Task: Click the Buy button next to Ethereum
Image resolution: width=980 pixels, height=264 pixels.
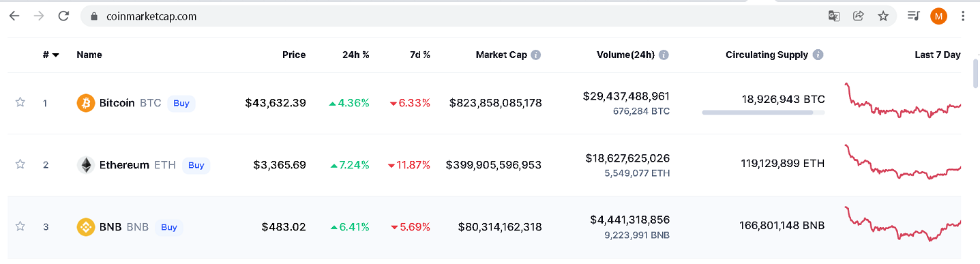Action: [x=196, y=165]
